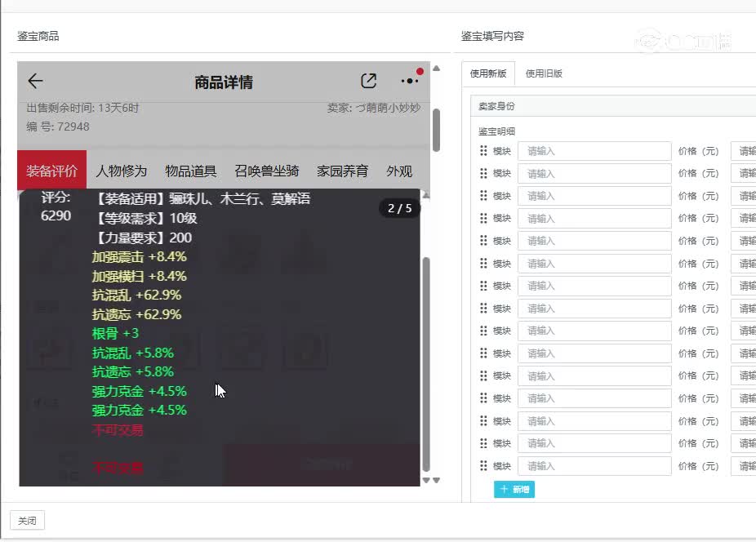Click drag handle icon of last 模块 row
Screen dimensions: 756x542
[483, 466]
